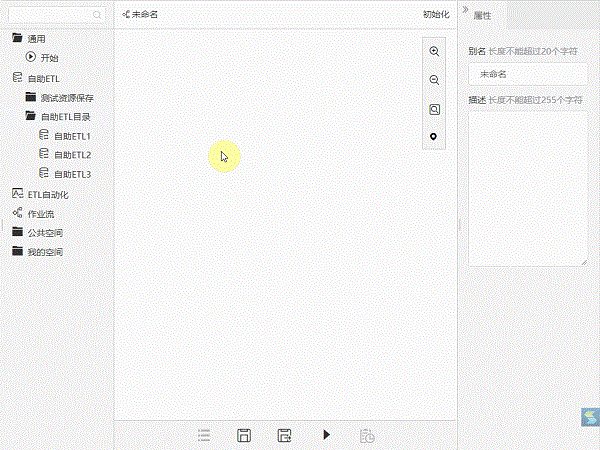The image size is (600, 450).
Task: Zoom in on the canvas
Action: [x=434, y=51]
